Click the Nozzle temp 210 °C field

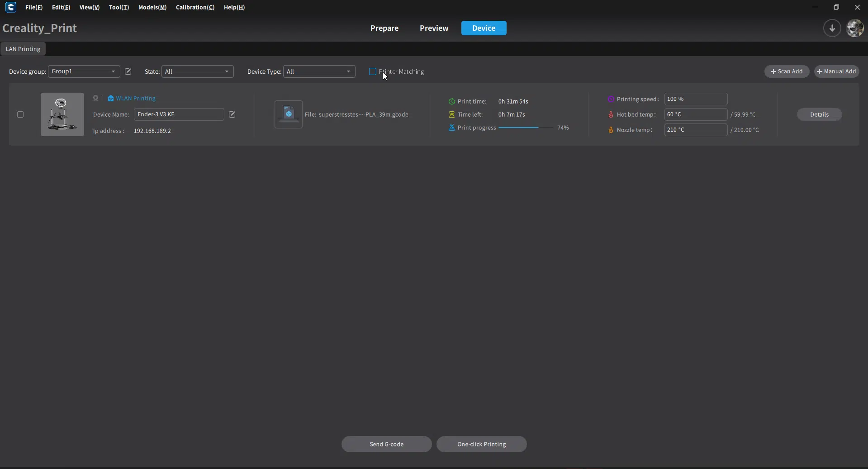point(696,130)
